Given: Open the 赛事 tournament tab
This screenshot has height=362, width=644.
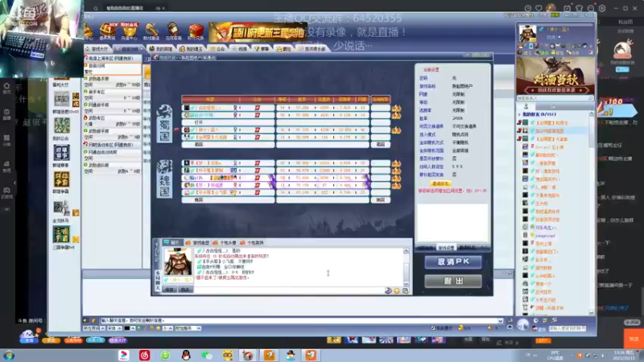Looking at the screenshot, I should (x=262, y=49).
